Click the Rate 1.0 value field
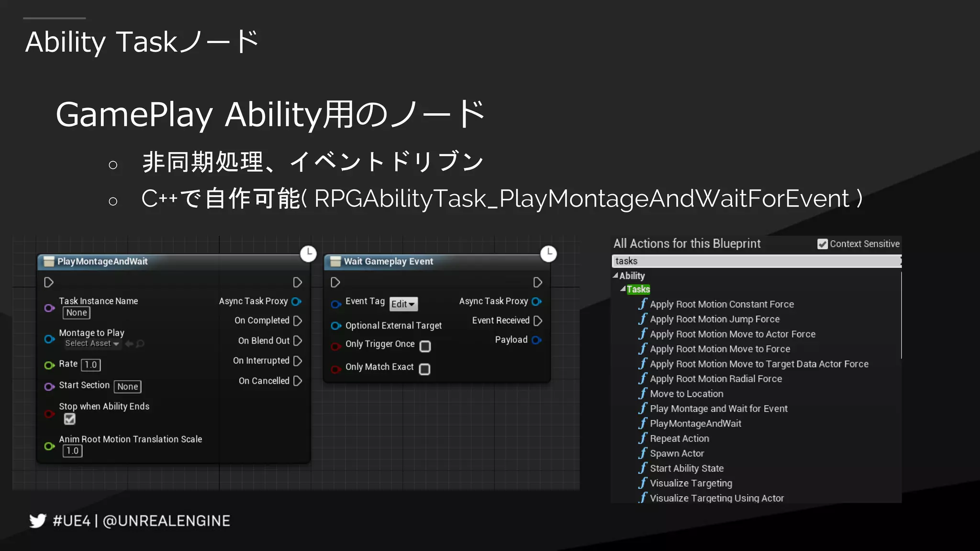The image size is (980, 551). click(x=91, y=365)
